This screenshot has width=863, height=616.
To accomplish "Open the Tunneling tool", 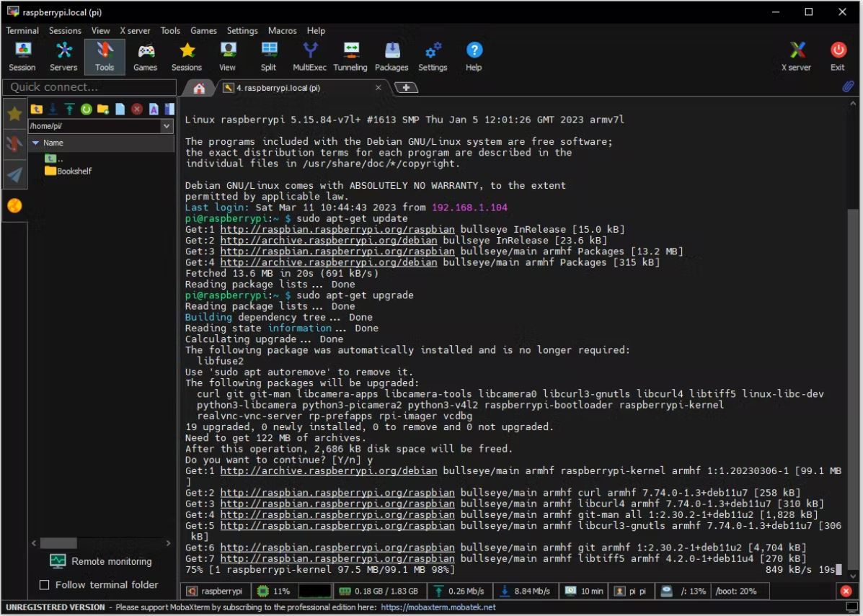I will coord(350,57).
